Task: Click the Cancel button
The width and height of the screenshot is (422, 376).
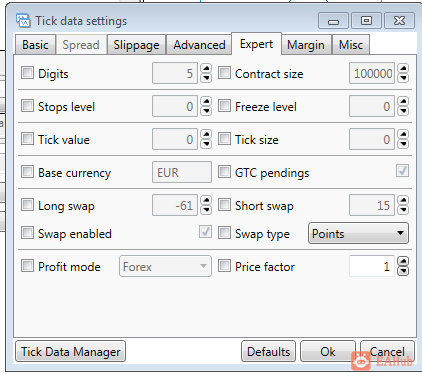Action: pyautogui.click(x=387, y=351)
